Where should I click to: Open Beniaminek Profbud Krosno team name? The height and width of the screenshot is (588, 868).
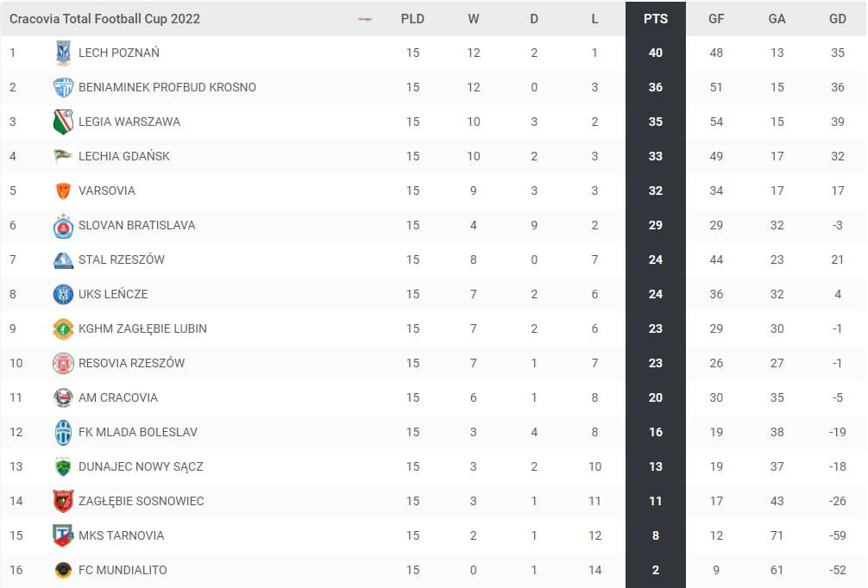[167, 87]
